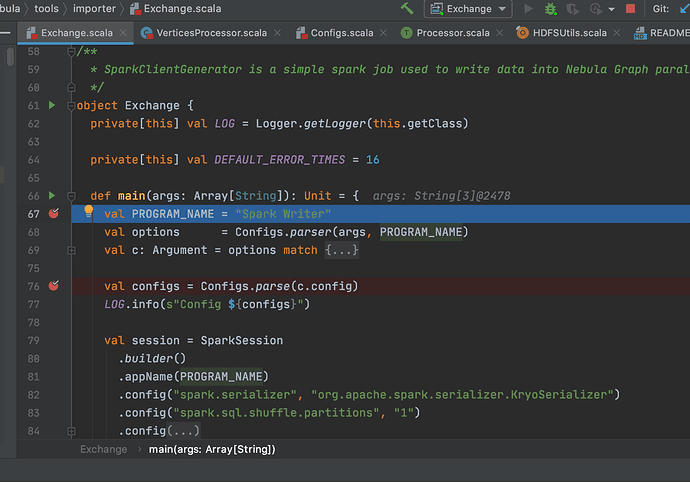Click the KryoSerializer string on line 82
The height and width of the screenshot is (482, 690).
(x=462, y=395)
